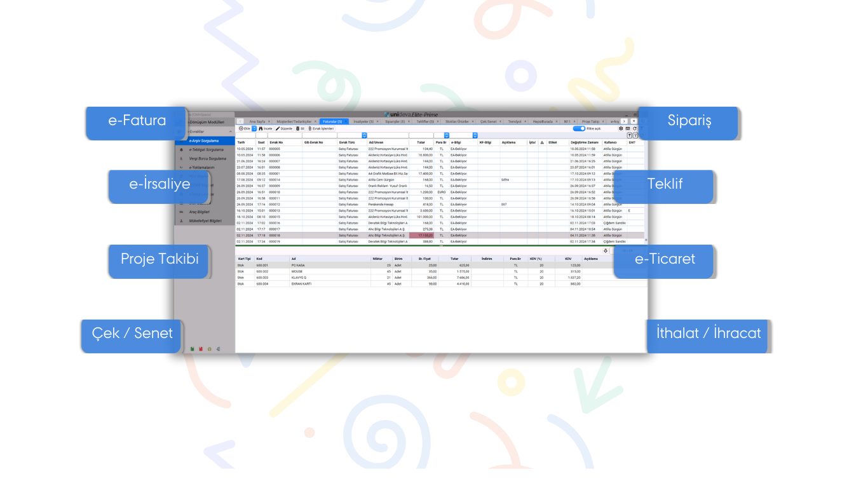Viewport: 868px width, 488px height.
Task: Click the İncele binoculars toolbar button
Action: [x=266, y=128]
